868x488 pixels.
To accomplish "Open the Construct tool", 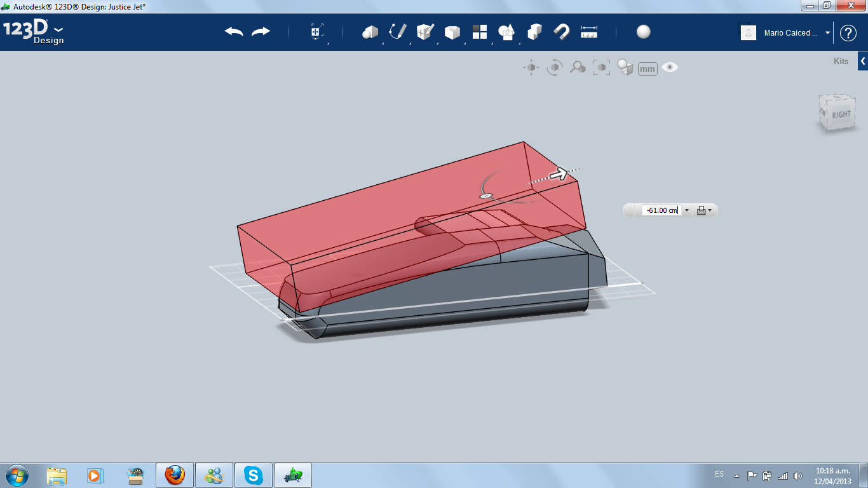I will click(425, 32).
